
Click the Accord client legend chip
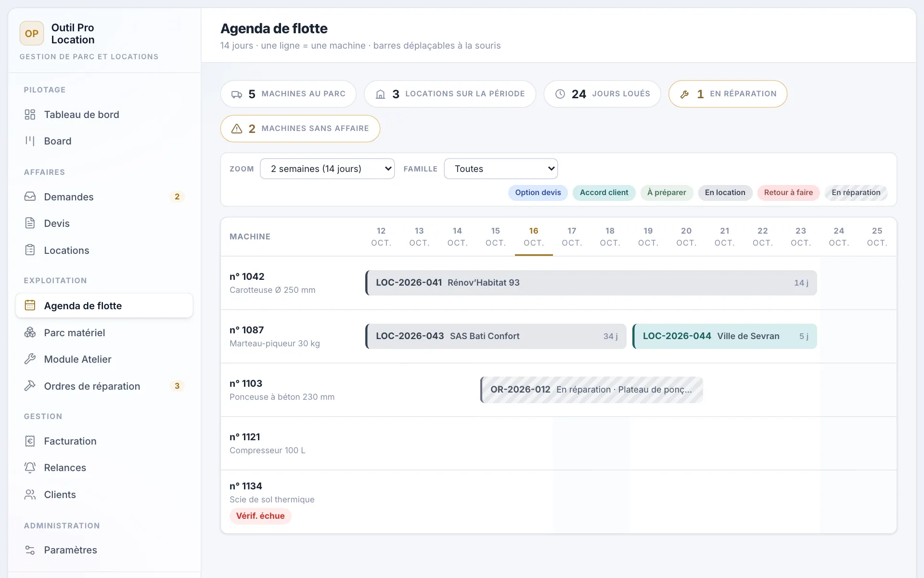coord(604,193)
